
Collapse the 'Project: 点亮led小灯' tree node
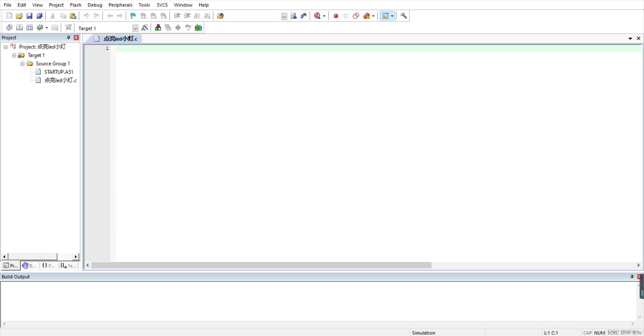(6, 47)
